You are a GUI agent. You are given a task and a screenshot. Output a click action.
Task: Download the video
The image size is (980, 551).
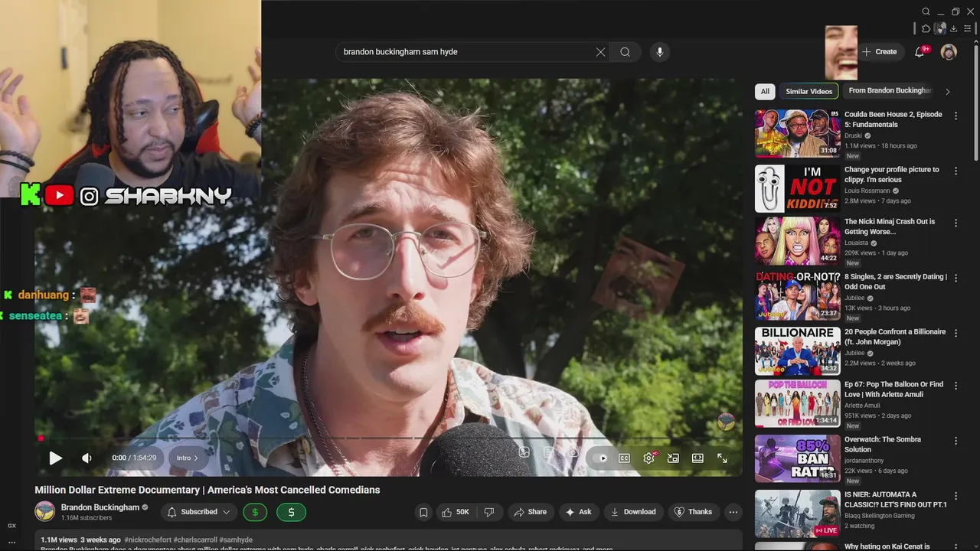tap(633, 512)
